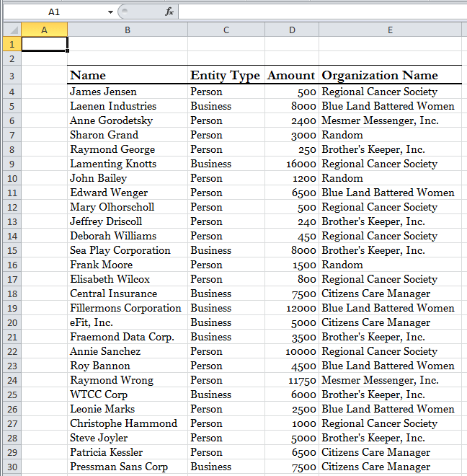Select row 18 header
Screen dimensions: 467x476
click(12, 294)
